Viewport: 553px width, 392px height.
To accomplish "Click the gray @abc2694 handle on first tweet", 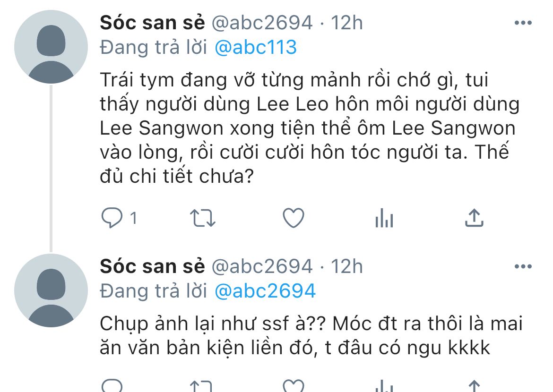I will 261,23.
